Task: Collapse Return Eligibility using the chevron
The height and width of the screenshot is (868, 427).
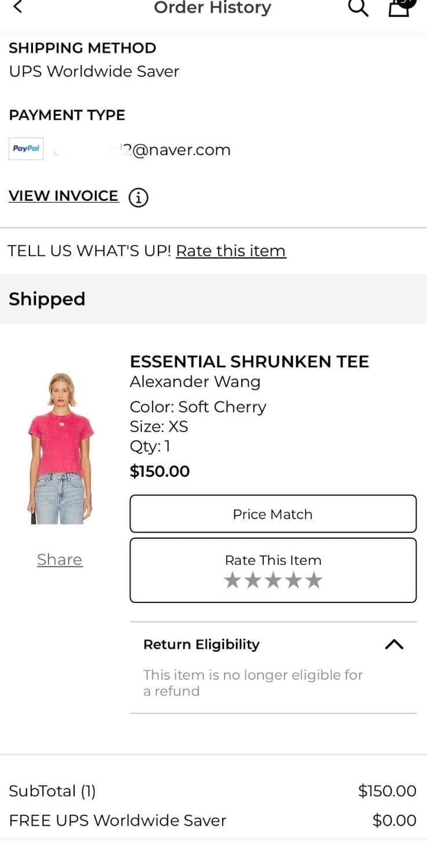Action: click(x=394, y=645)
